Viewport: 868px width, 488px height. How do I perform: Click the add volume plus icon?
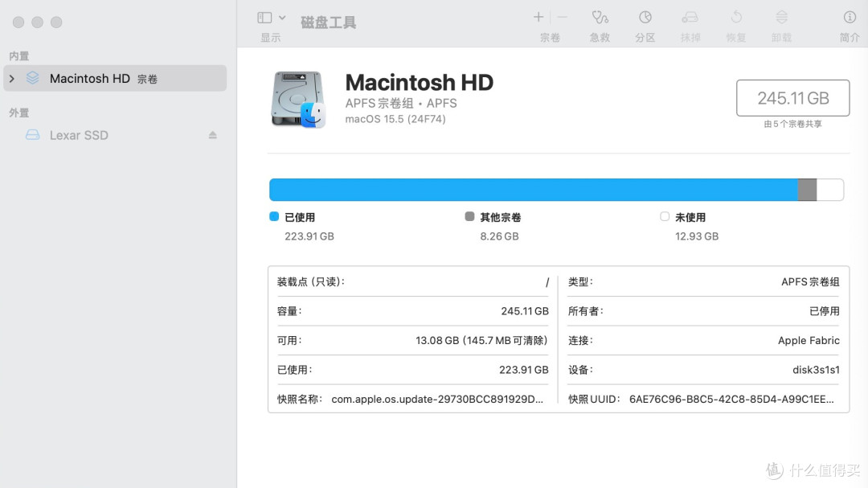538,17
